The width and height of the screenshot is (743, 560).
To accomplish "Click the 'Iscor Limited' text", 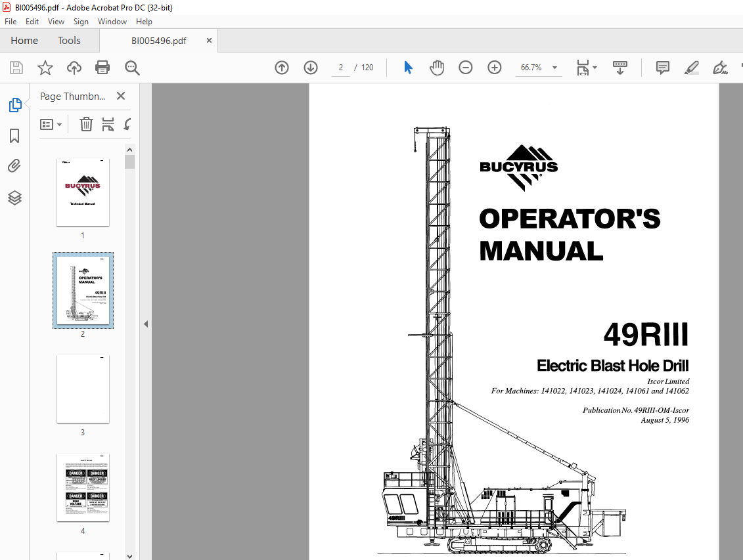I will [668, 381].
